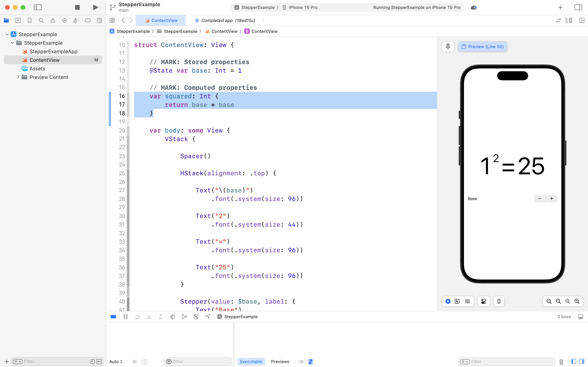Collapse the StepperExample group
The width and height of the screenshot is (588, 367).
click(x=12, y=43)
